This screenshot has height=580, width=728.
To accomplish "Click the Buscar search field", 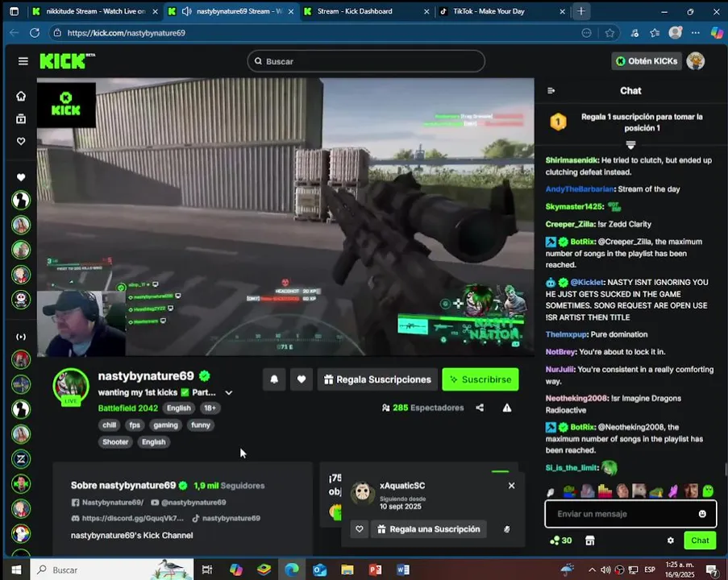I will 366,61.
